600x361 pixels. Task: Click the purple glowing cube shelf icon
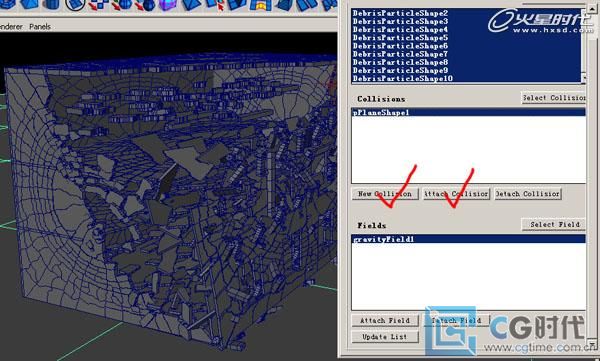point(168,5)
